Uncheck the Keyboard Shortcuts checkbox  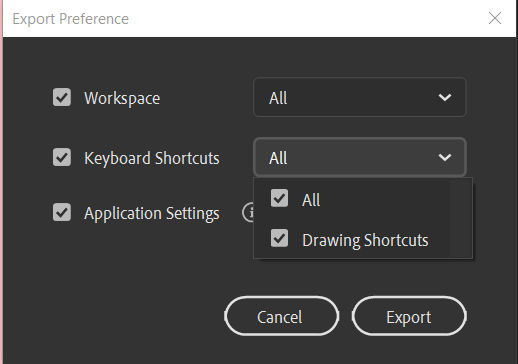tap(62, 157)
